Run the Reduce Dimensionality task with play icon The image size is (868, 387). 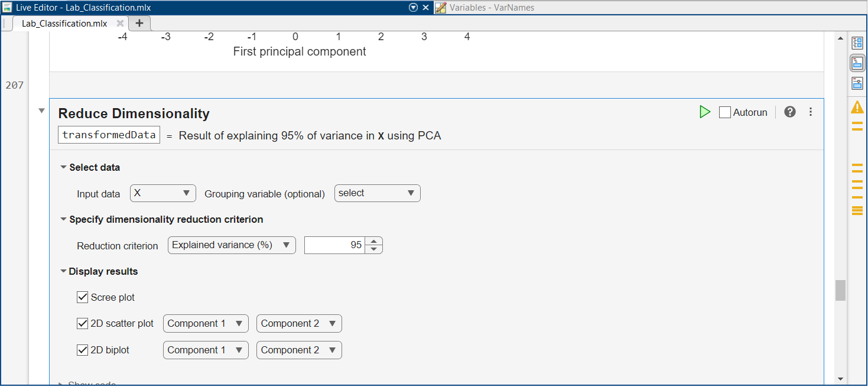point(704,112)
